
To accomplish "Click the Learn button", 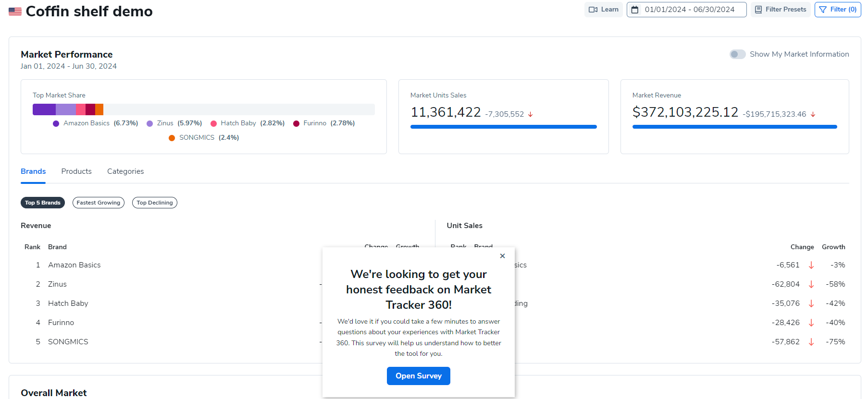I will (604, 10).
